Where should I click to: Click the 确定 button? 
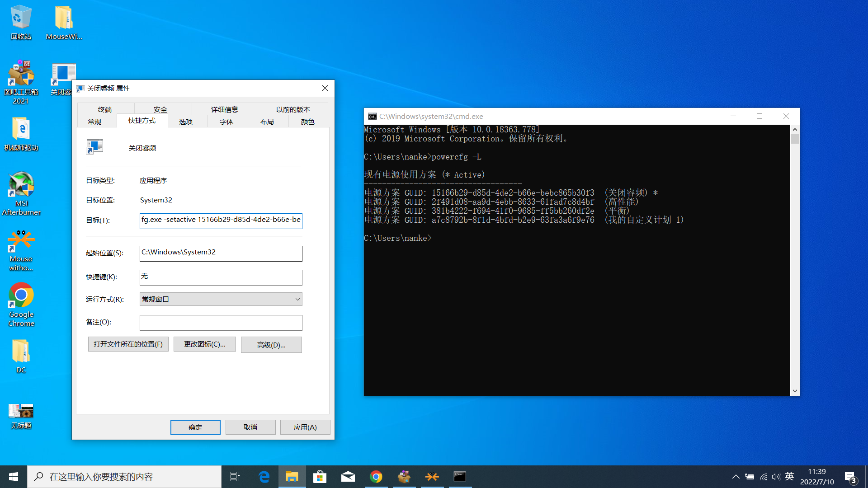[x=195, y=427]
